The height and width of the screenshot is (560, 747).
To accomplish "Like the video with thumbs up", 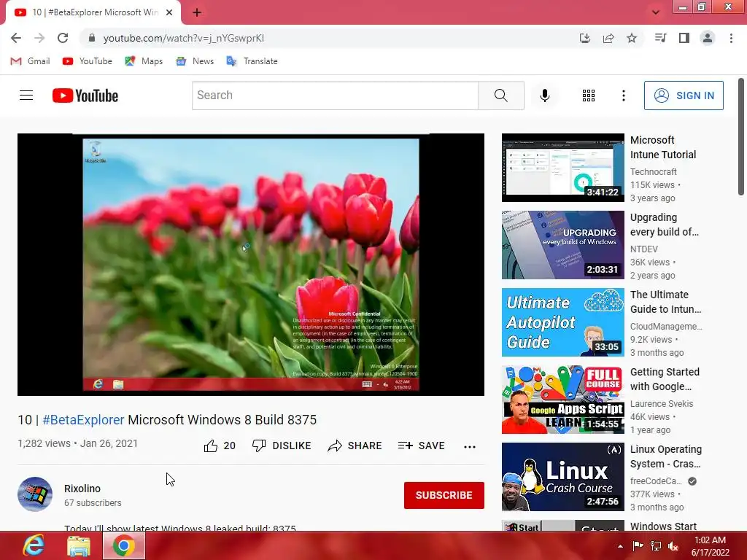I will (219, 446).
